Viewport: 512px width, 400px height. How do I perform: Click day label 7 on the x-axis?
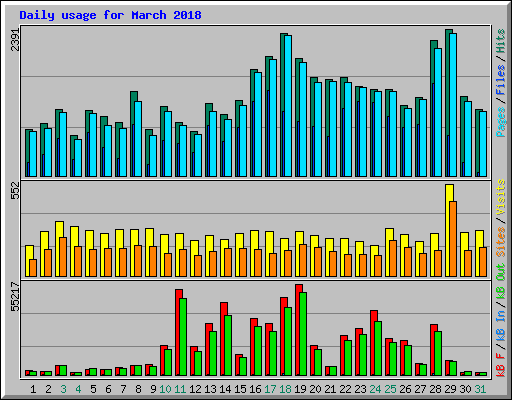click(x=123, y=389)
